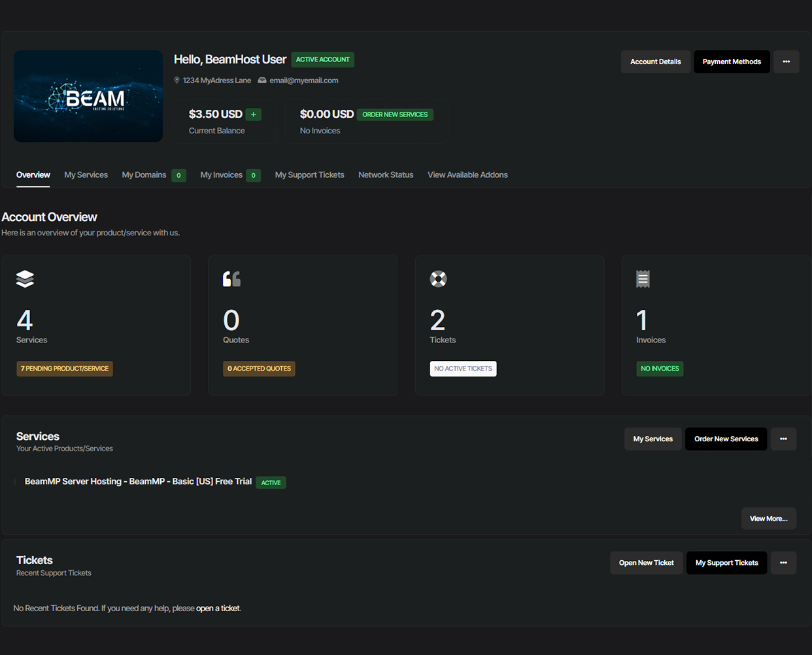Screen dimensions: 812x655
Task: Click the My Invoices count badge 0
Action: pos(254,175)
